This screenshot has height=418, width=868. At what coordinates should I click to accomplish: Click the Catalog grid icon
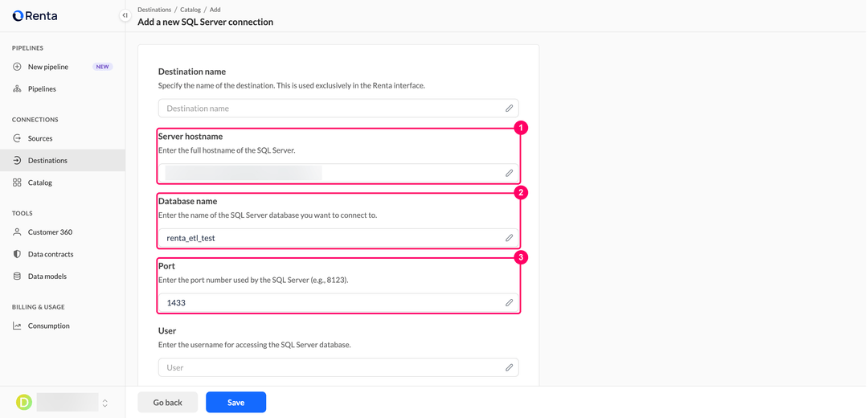point(17,182)
